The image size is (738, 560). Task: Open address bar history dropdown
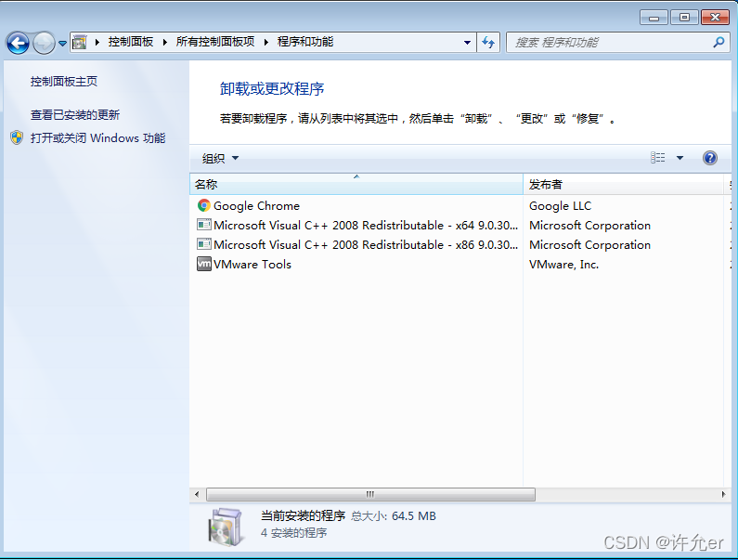pyautogui.click(x=467, y=43)
